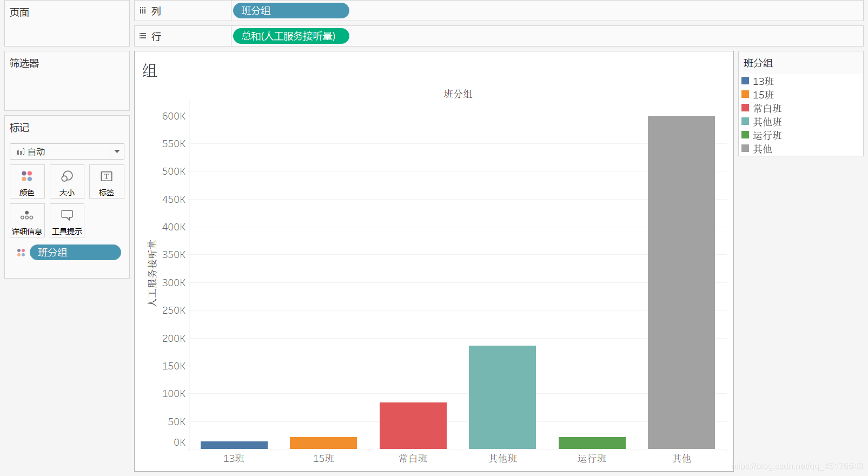
Task: Click the 常白班 red legend swatch
Action: (745, 108)
